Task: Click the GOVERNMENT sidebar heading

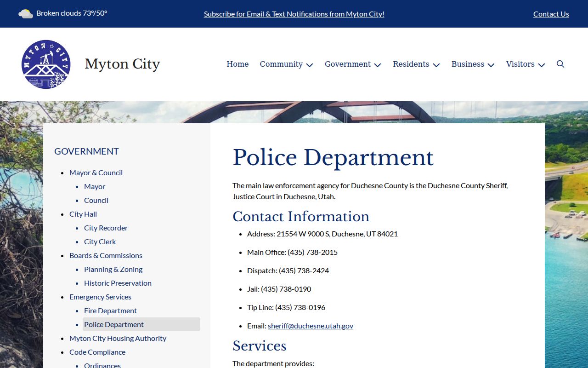Action: pyautogui.click(x=86, y=151)
